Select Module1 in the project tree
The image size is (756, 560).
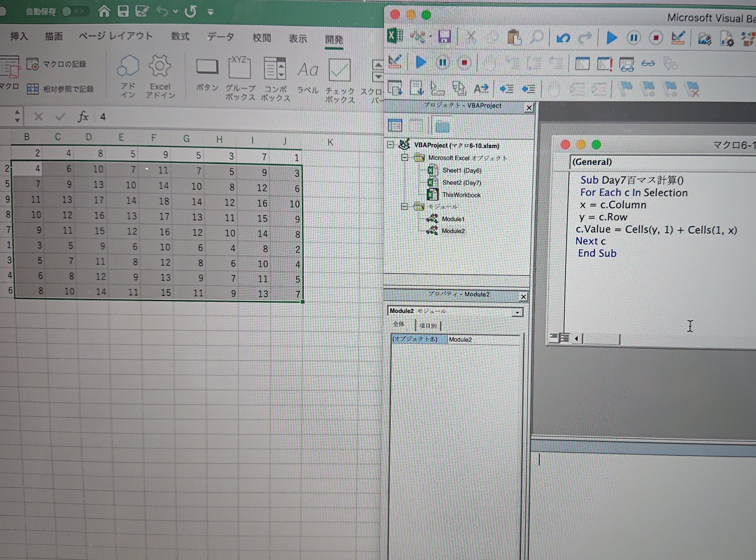(x=453, y=219)
